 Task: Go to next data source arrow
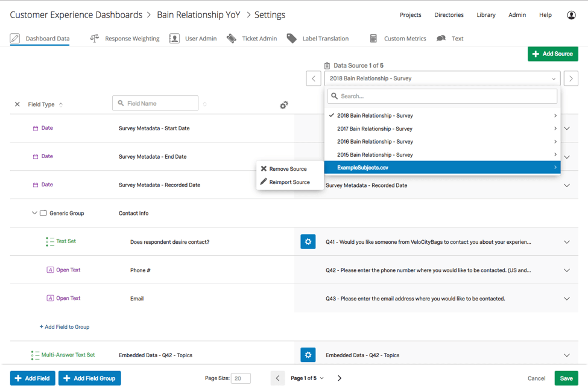(x=571, y=78)
